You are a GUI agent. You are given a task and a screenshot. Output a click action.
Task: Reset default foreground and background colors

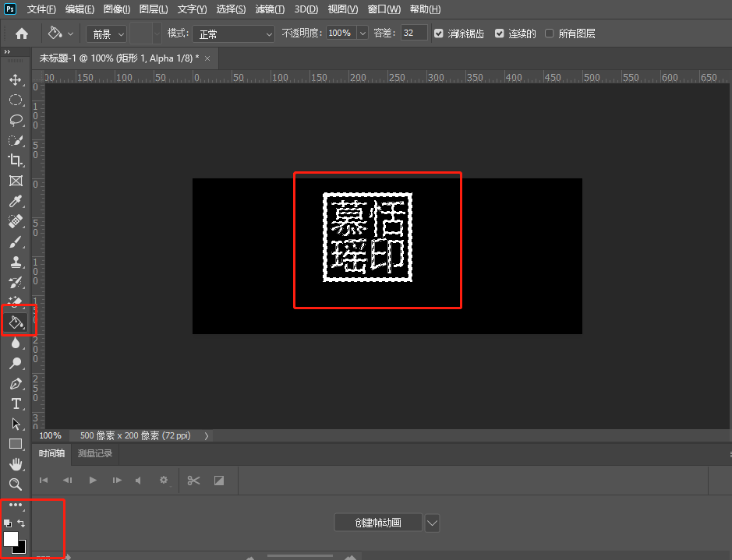pyautogui.click(x=8, y=523)
